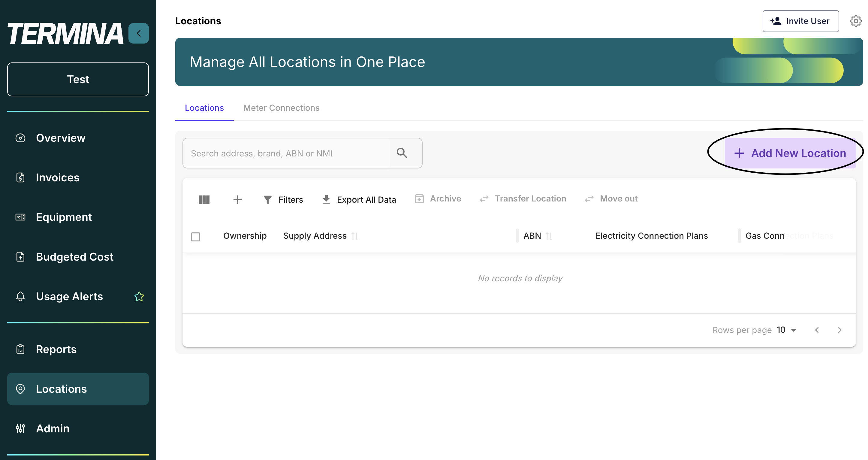
Task: Switch to the Locations tab
Action: 204,108
